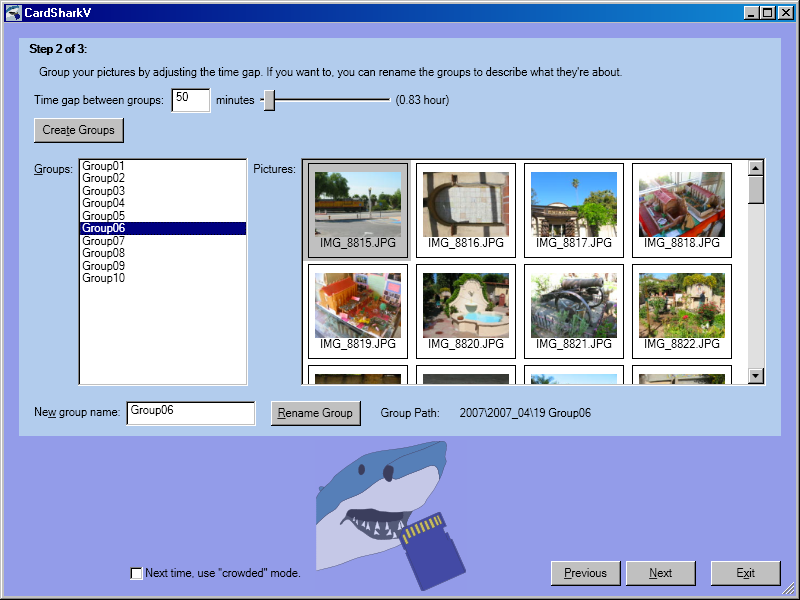Select the IMG_8816.JPG thumbnail
The height and width of the screenshot is (600, 800).
(466, 210)
